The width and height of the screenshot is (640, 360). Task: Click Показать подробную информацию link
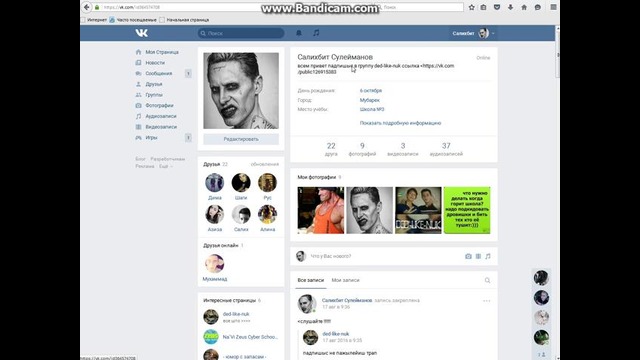[x=400, y=123]
